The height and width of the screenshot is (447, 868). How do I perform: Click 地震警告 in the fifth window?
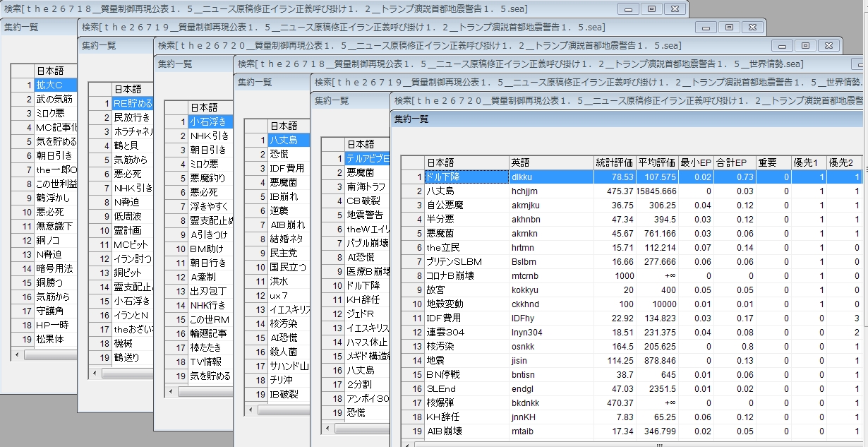(367, 215)
